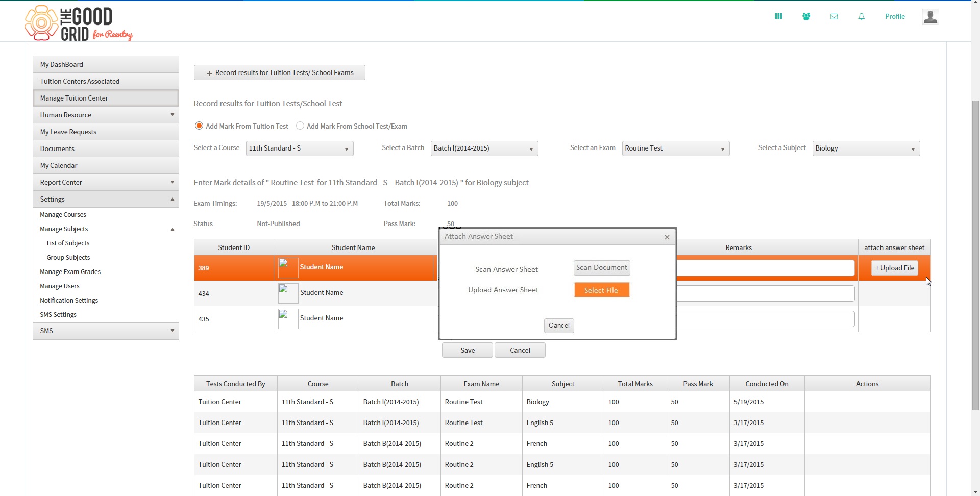Expand the Report Center menu
This screenshot has height=496, width=980.
click(106, 182)
